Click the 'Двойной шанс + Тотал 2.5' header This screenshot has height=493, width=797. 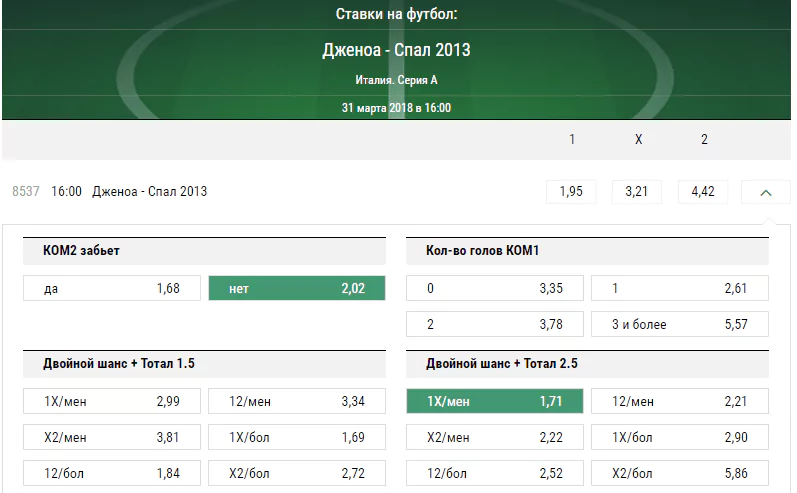pos(587,363)
